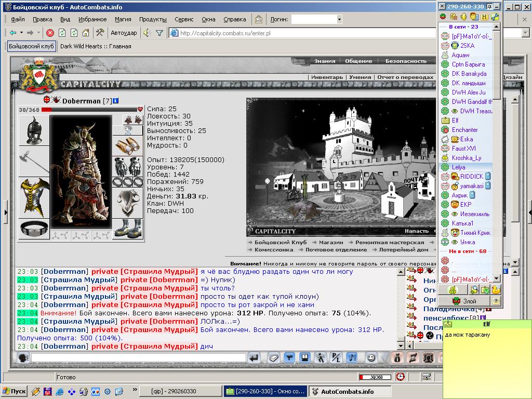This screenshot has height=399, width=532.
Task: Toggle the blue chat filter funnel button
Action: pos(289,358)
